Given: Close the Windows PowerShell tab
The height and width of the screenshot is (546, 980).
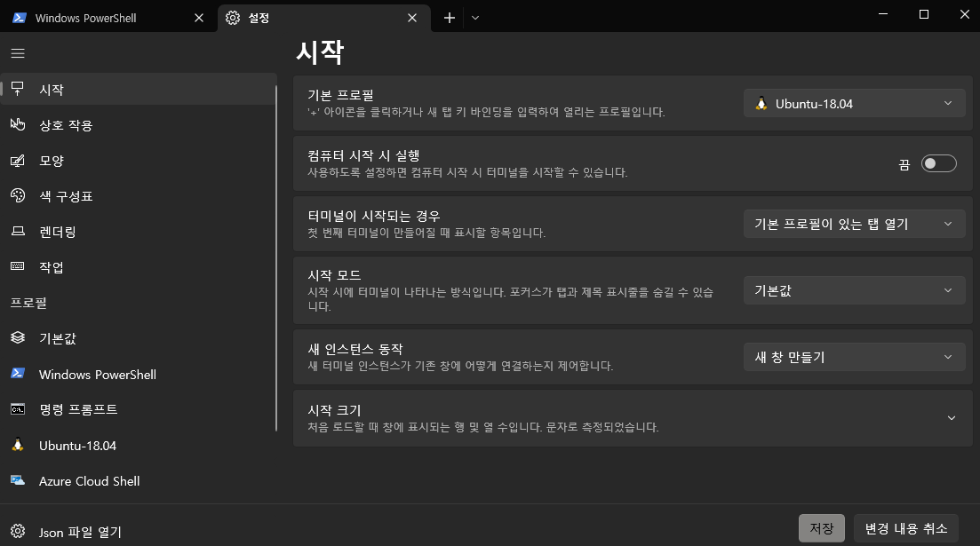Looking at the screenshot, I should point(199,18).
